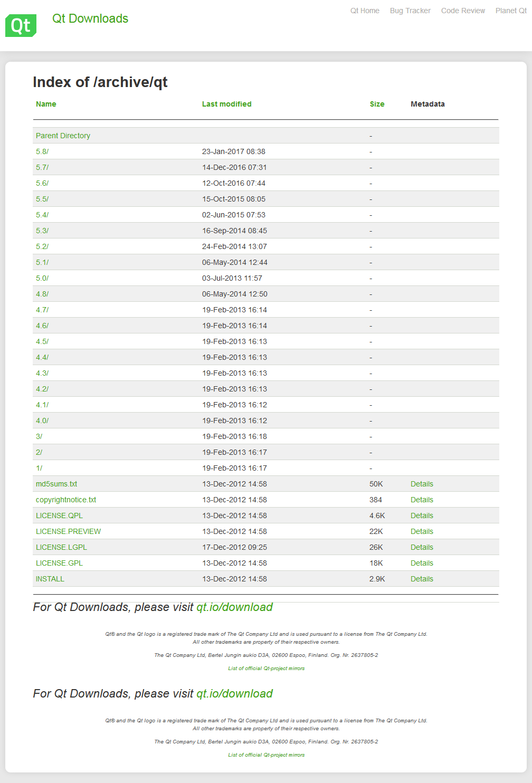The height and width of the screenshot is (783, 532).
Task: Open the 3/ archive directory
Action: point(39,436)
